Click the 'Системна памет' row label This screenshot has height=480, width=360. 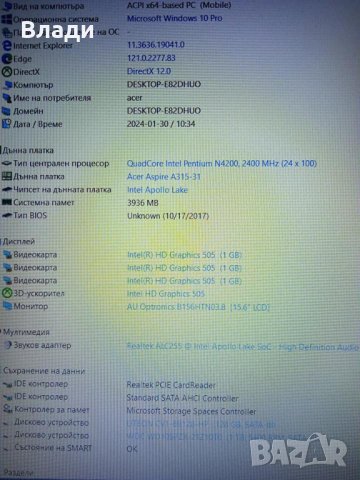tap(44, 202)
